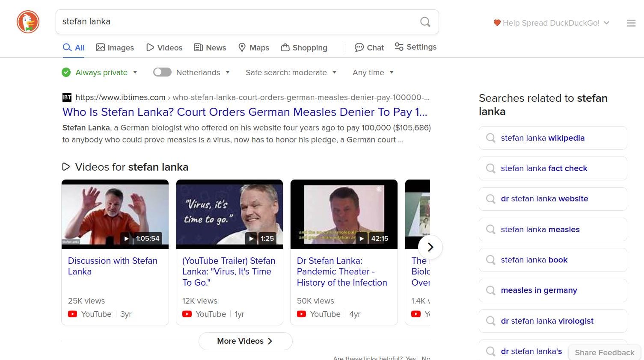
Task: Click the More Videos button
Action: (245, 341)
